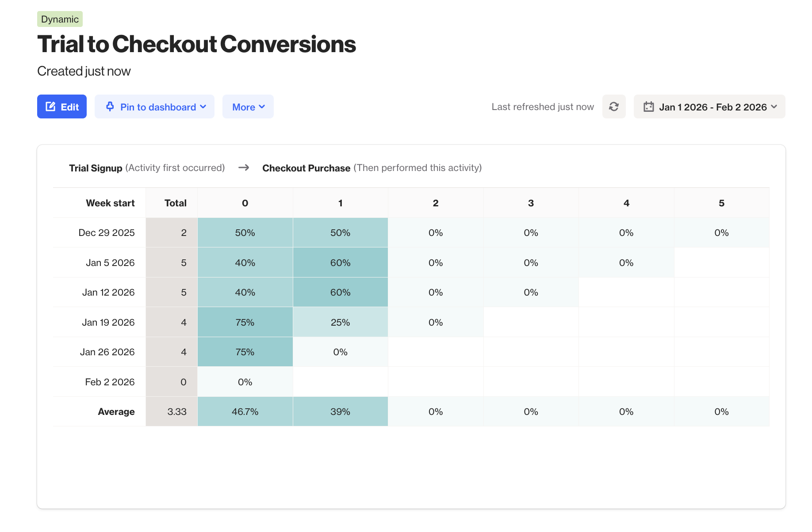Click the Trial Signup activity label
This screenshot has width=812, height=532.
[96, 168]
